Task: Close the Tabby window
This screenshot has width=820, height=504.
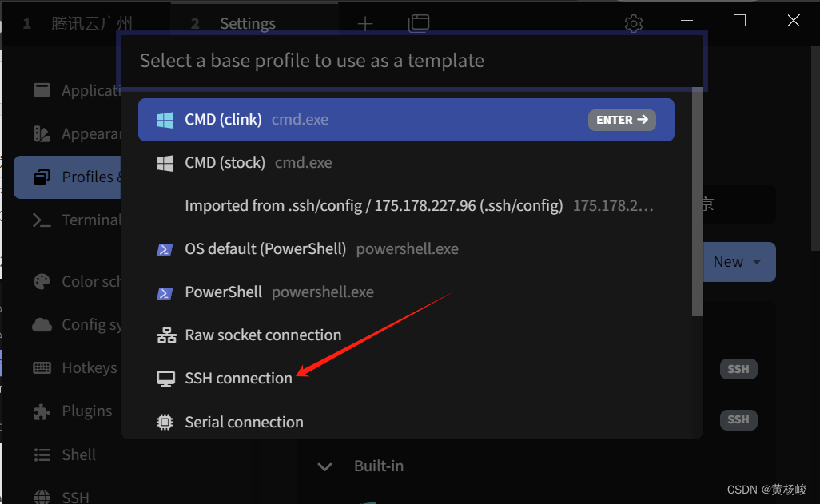Action: coord(794,21)
